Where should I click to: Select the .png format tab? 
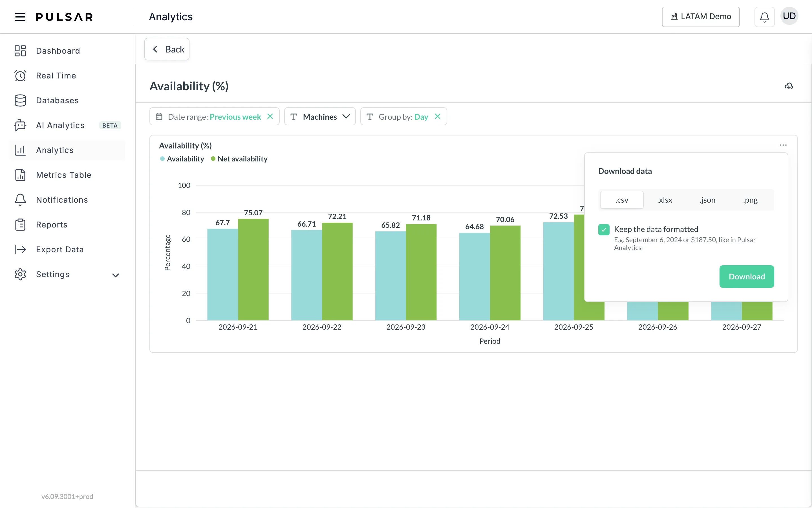tap(750, 200)
